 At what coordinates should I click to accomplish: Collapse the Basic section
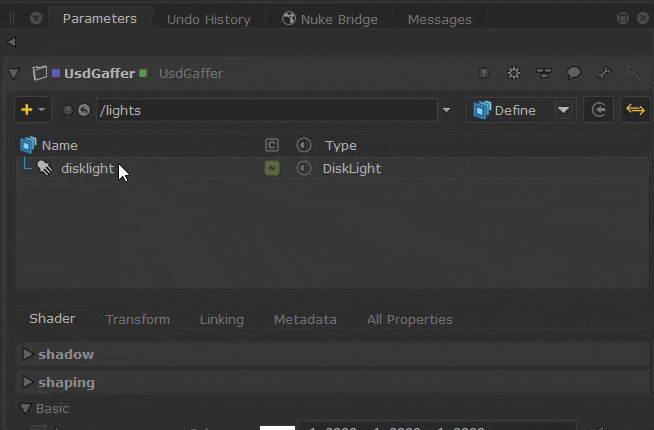pos(25,409)
